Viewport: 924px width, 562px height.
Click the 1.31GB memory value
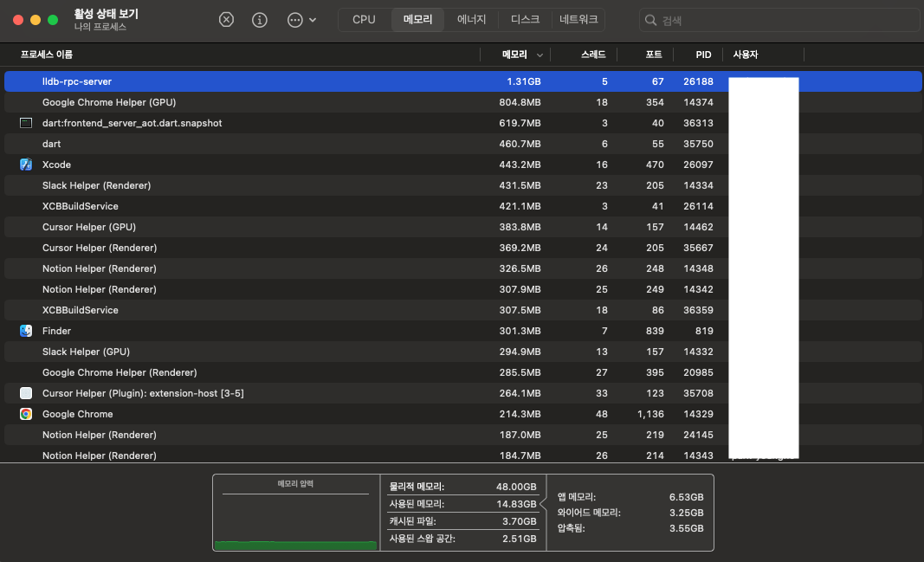523,81
